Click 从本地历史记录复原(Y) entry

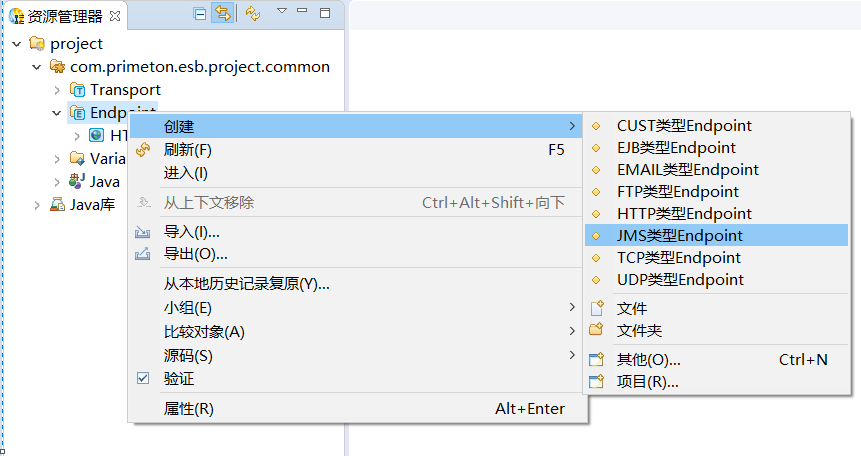click(x=246, y=283)
